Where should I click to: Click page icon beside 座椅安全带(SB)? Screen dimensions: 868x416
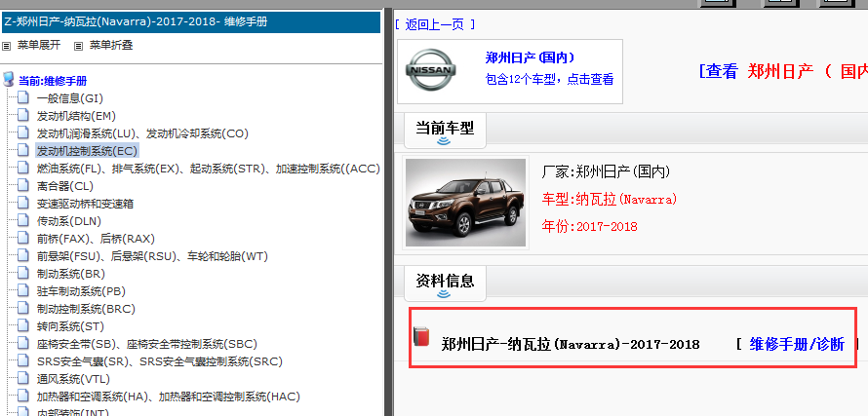[22, 344]
